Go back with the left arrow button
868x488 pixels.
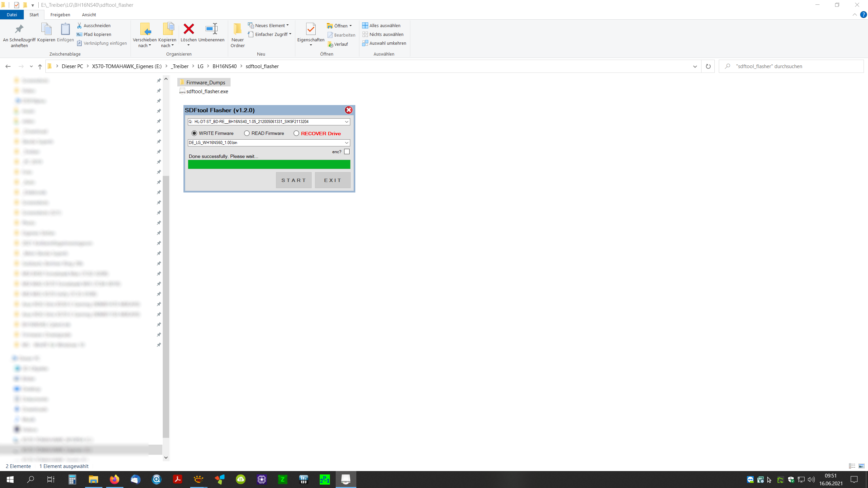8,66
